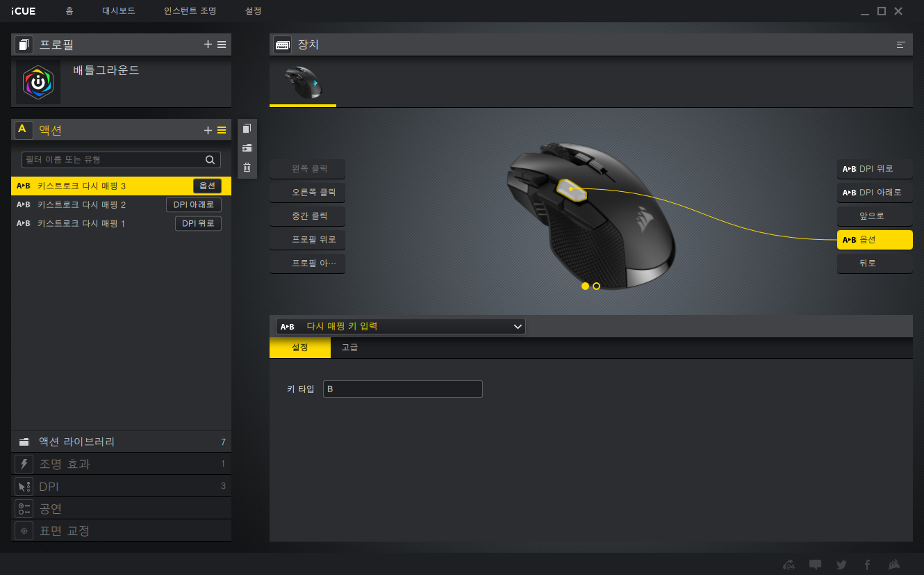Screen dimensions: 924x575
Task: Switch to the 설정 tab
Action: 300,348
